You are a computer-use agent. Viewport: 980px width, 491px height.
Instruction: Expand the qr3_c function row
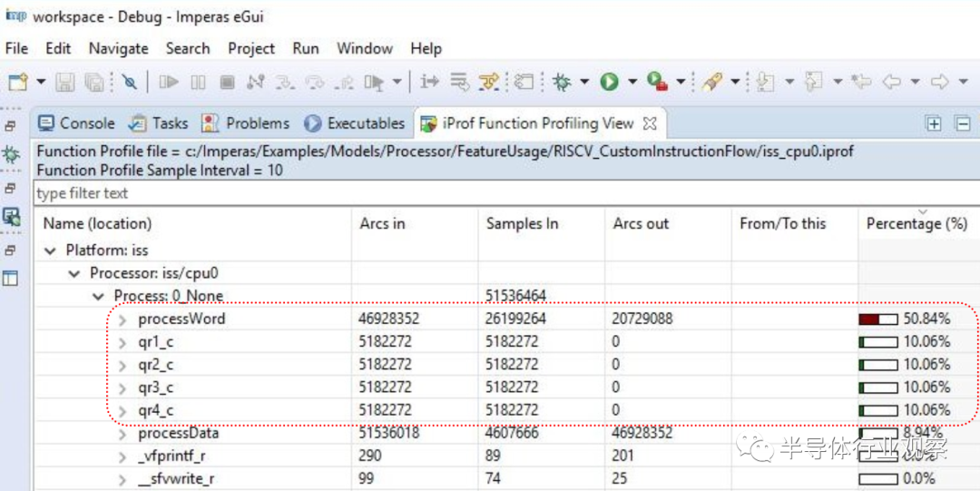(x=122, y=388)
